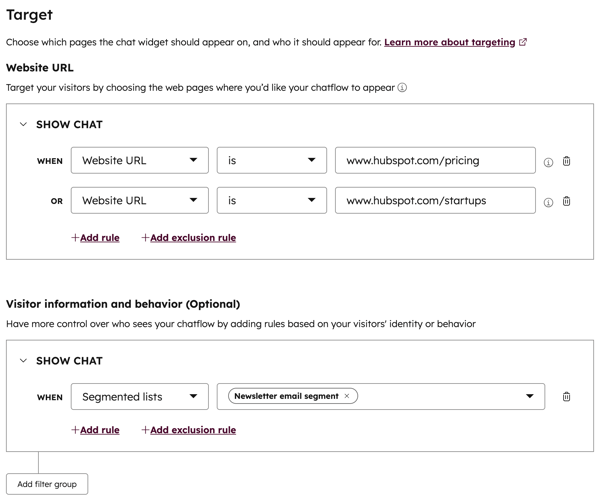
Task: Open the Segmented lists dropdown
Action: [139, 397]
